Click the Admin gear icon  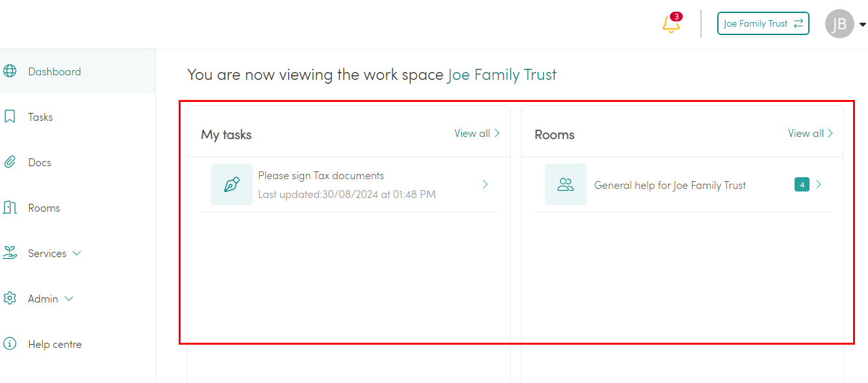click(x=10, y=299)
